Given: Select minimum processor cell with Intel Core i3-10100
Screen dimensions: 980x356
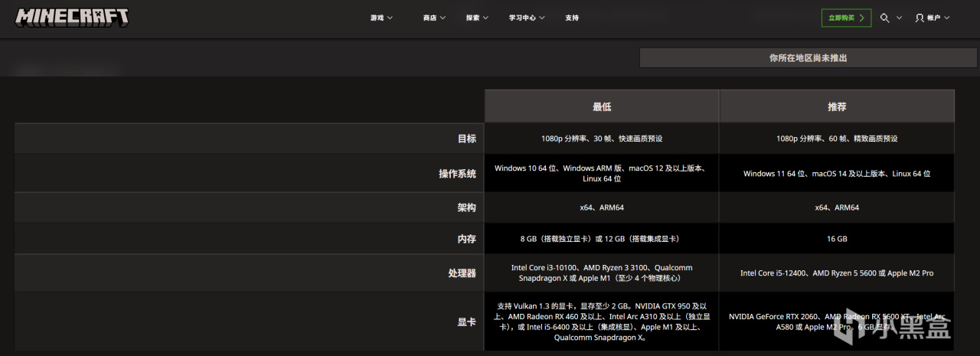Looking at the screenshot, I should [602, 273].
